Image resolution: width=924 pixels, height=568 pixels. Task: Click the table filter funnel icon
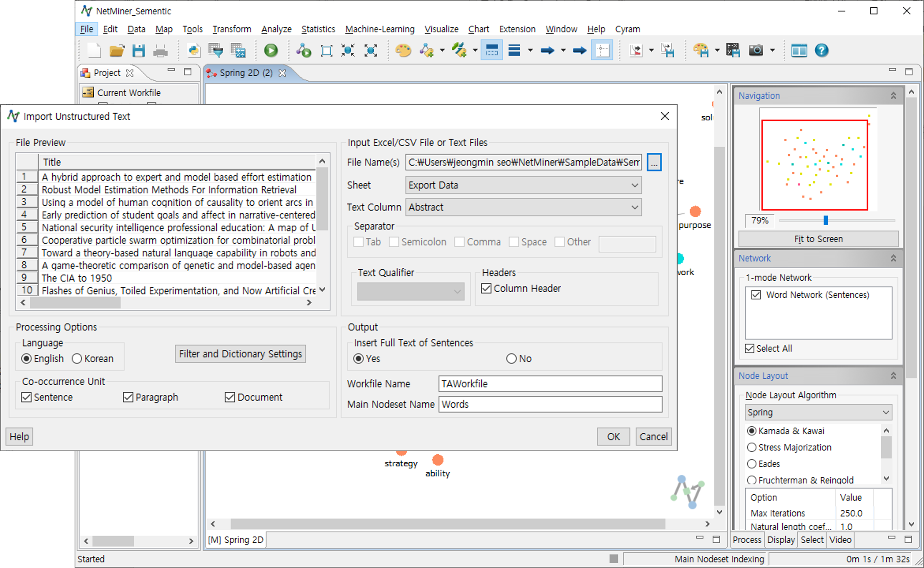tap(216, 50)
